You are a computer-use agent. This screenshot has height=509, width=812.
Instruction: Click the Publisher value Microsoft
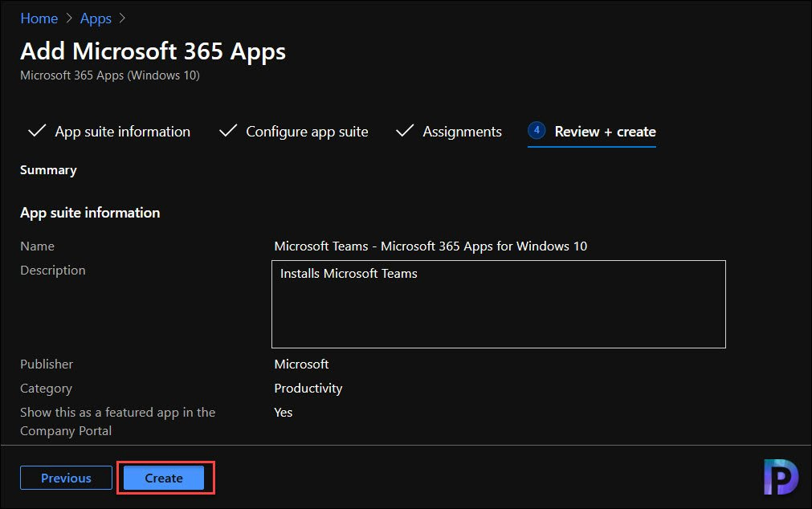[301, 364]
